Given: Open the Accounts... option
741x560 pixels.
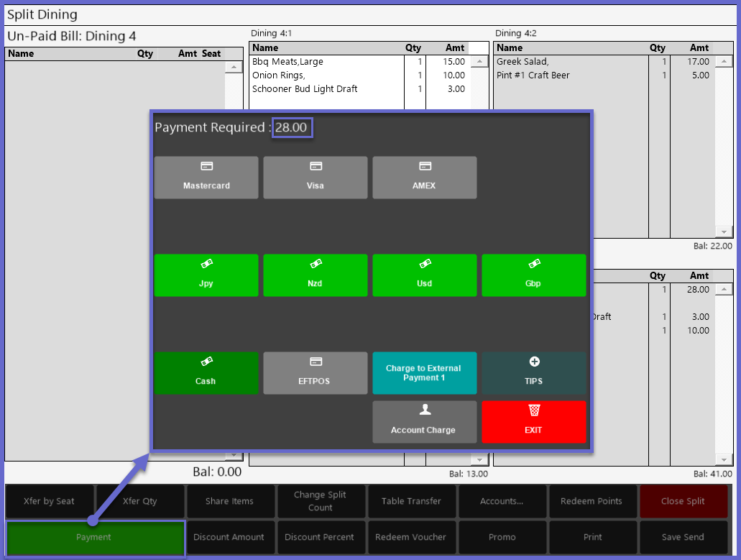Looking at the screenshot, I should pyautogui.click(x=502, y=501).
